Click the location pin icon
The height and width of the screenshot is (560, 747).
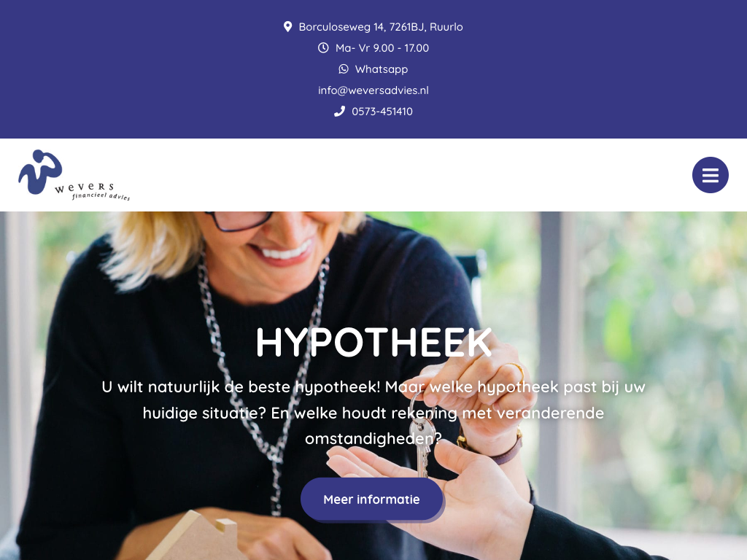point(287,27)
